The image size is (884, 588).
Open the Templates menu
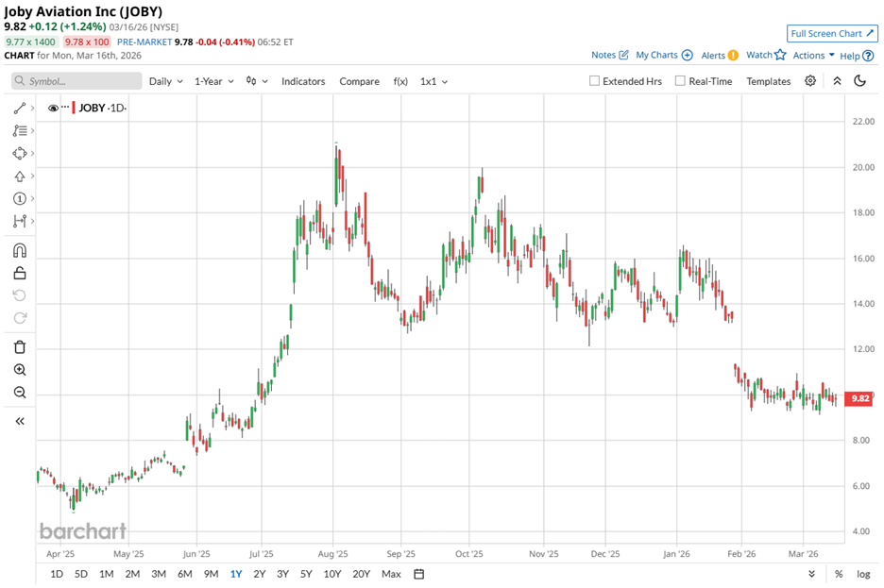coord(769,81)
